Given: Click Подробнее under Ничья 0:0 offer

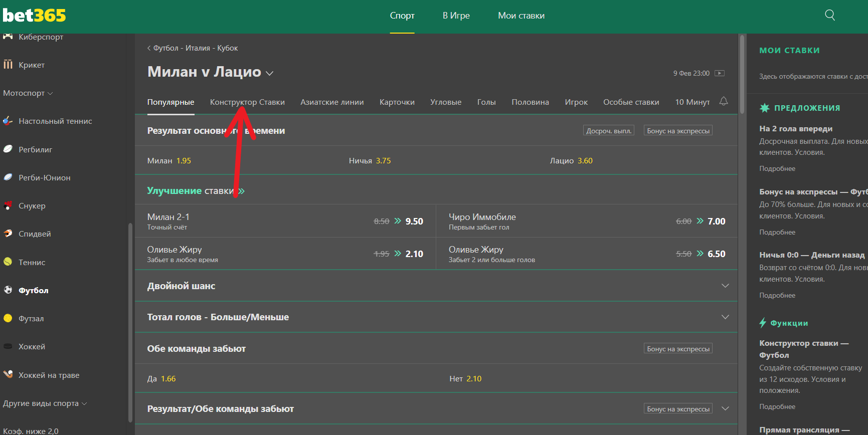Looking at the screenshot, I should point(777,295).
